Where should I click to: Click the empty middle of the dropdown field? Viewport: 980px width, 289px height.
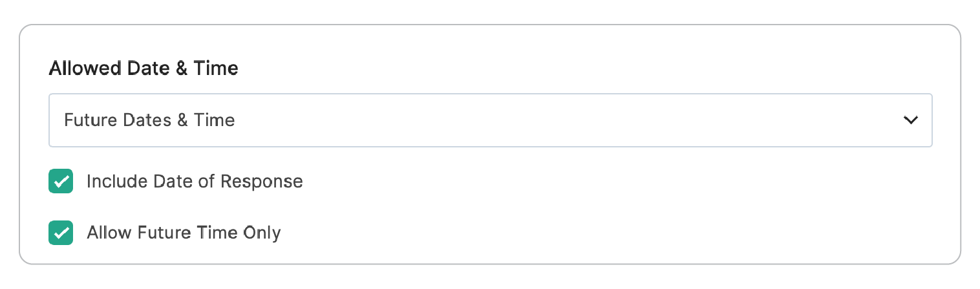[517, 120]
